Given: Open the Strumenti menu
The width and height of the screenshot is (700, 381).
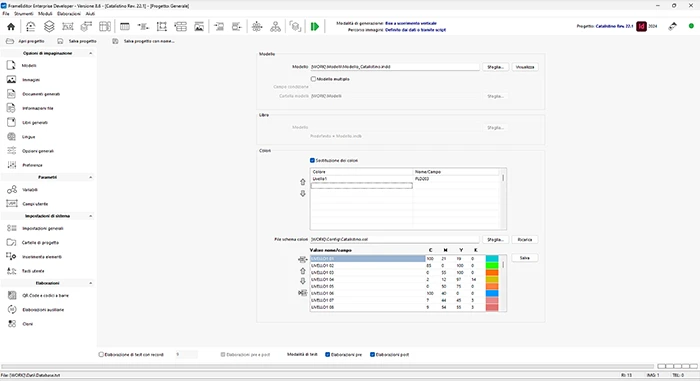Looking at the screenshot, I should pos(24,14).
